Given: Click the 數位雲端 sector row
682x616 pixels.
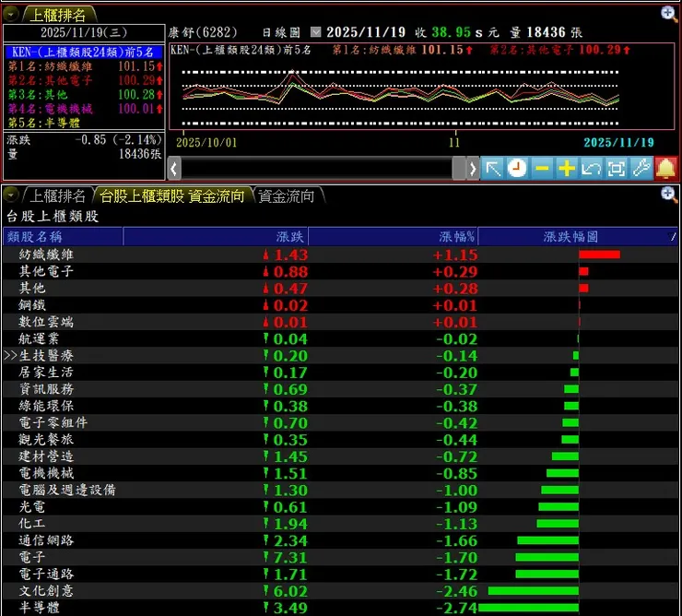Looking at the screenshot, I should (x=340, y=322).
